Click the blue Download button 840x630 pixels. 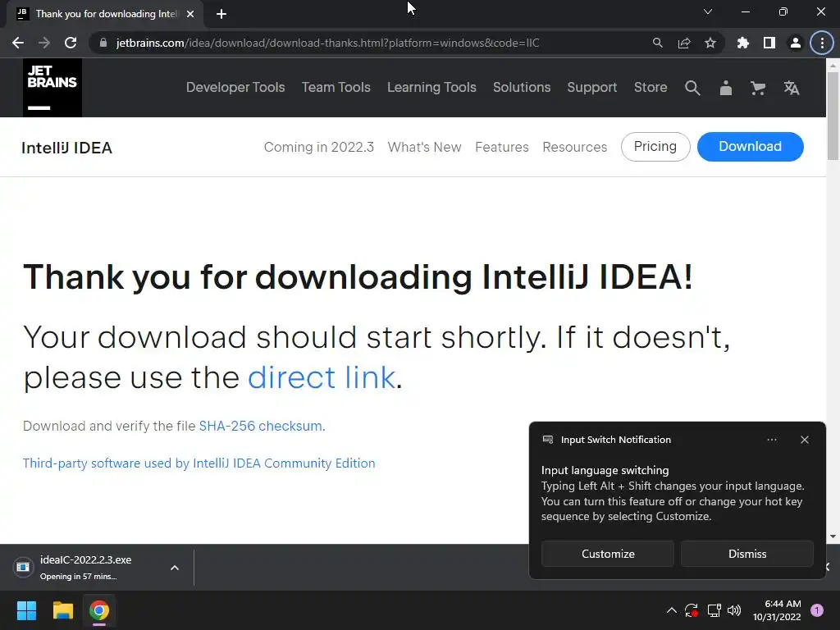tap(750, 147)
